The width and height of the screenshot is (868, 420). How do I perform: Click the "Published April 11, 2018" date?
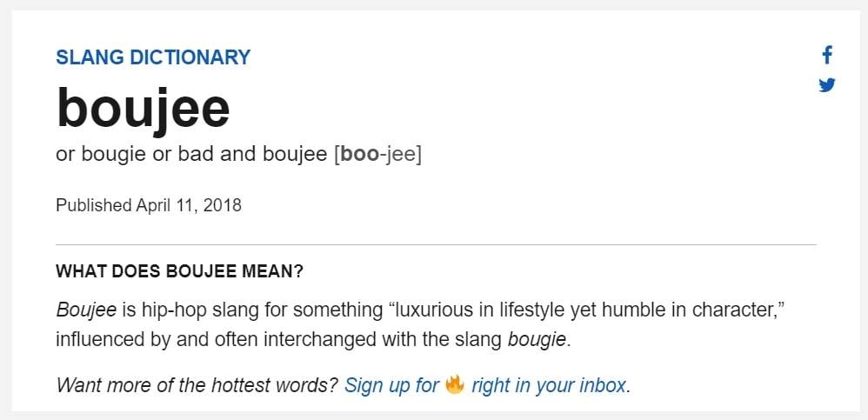(x=149, y=206)
